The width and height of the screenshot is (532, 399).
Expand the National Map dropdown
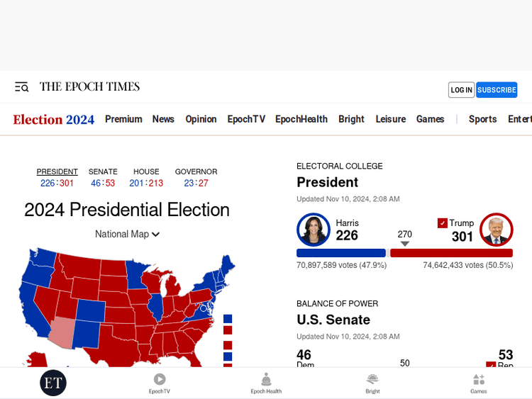128,235
